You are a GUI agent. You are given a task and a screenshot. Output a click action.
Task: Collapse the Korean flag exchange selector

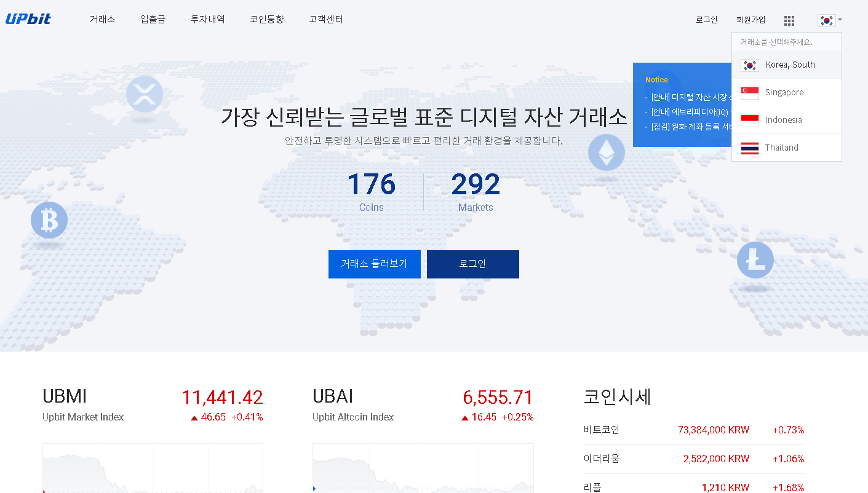pos(830,20)
